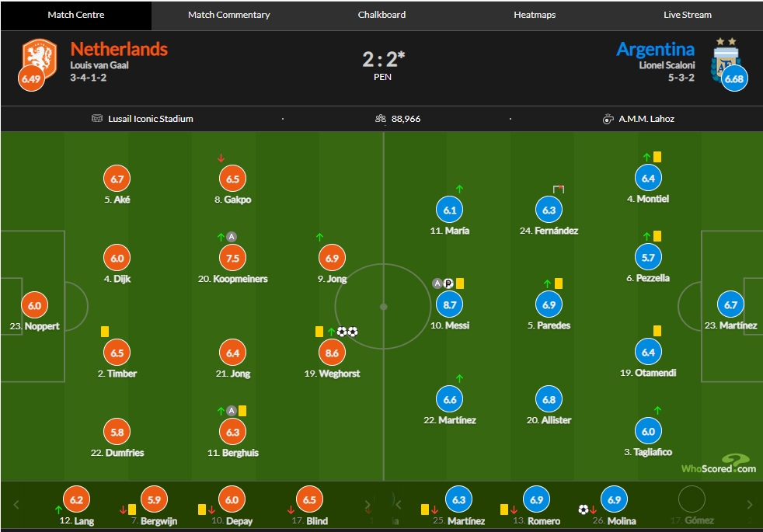Switch to the Match Commentary tab
The height and width of the screenshot is (532, 763).
(x=228, y=15)
